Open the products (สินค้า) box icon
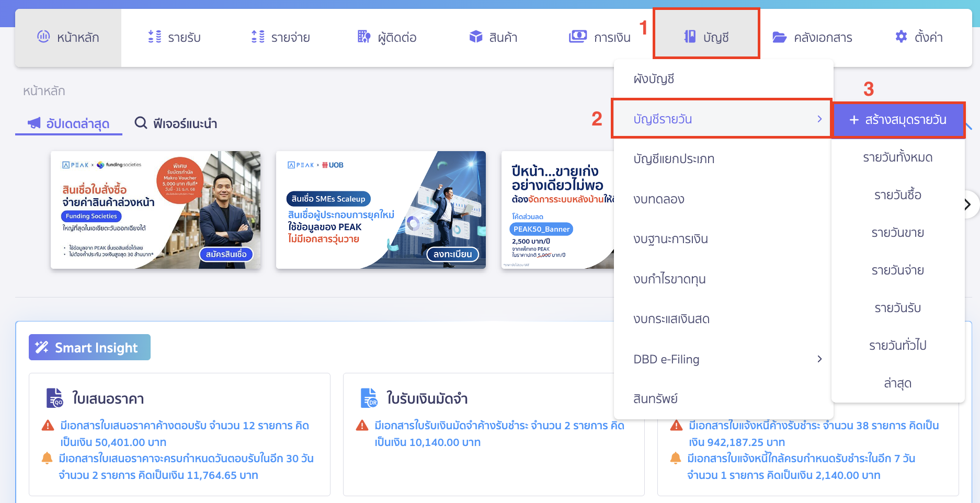This screenshot has width=980, height=503. pos(476,37)
